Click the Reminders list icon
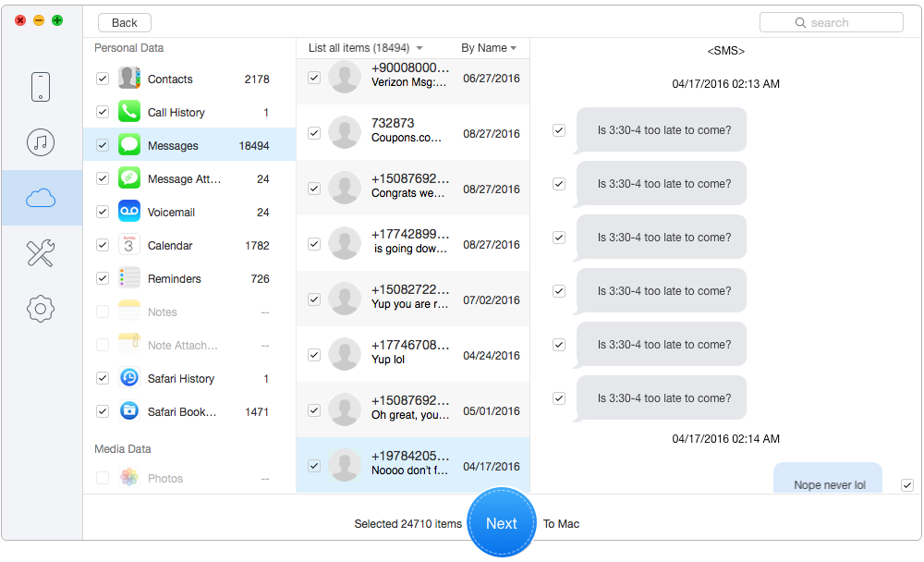924x562 pixels. (x=129, y=277)
